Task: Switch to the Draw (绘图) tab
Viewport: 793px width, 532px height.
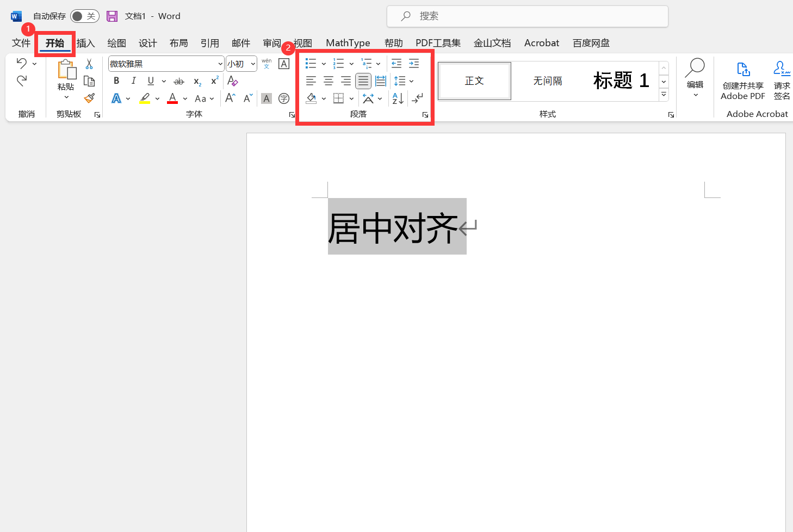Action: pyautogui.click(x=117, y=43)
